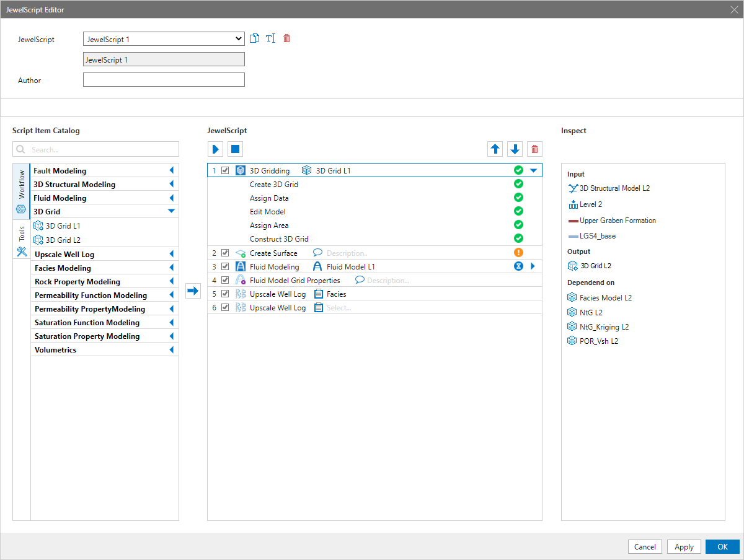Click the Author input field
Viewport: 744px width, 560px height.
click(164, 80)
